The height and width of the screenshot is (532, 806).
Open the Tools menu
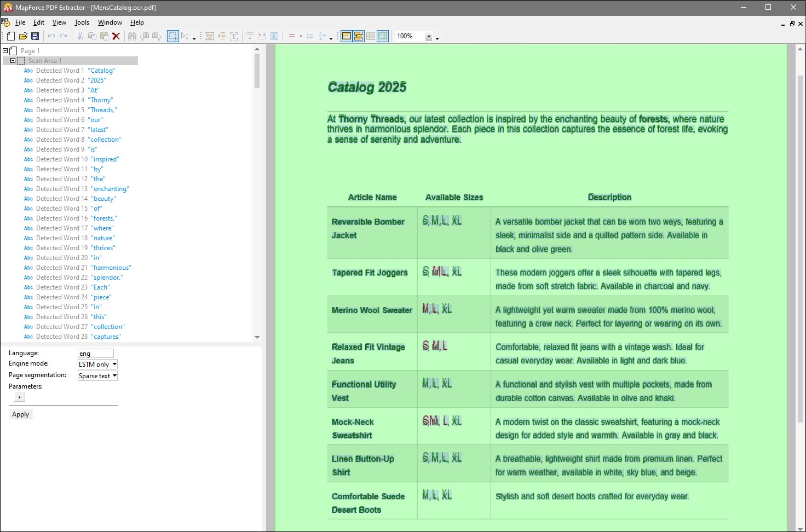[82, 22]
